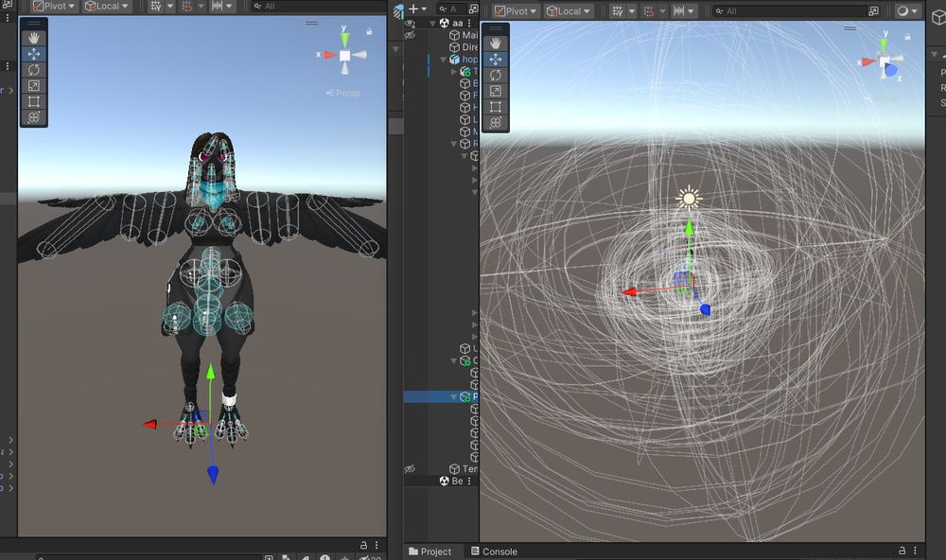The height and width of the screenshot is (560, 946).
Task: Pick Transform tool in right scene overlay
Action: pyautogui.click(x=495, y=123)
